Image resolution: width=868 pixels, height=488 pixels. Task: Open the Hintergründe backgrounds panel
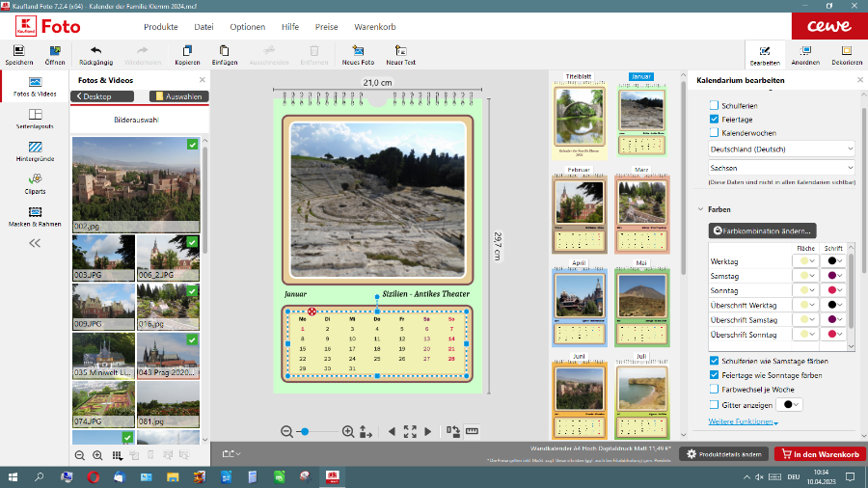(36, 148)
